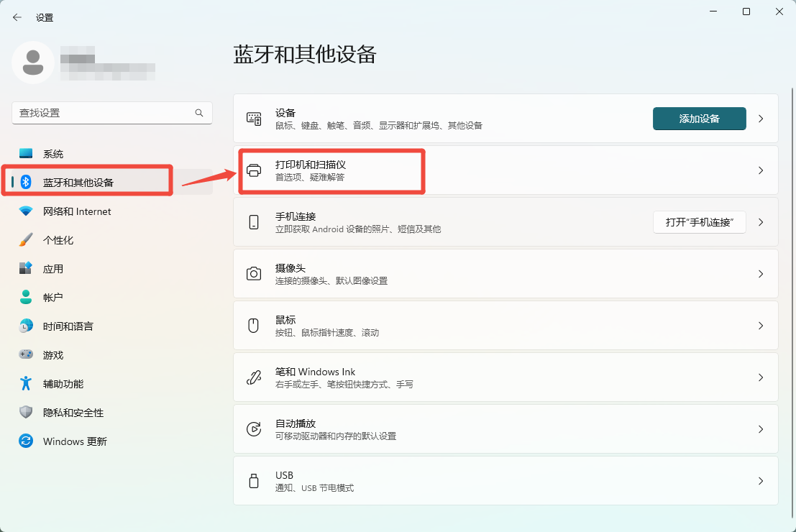Open the USB row chevron arrow
The width and height of the screenshot is (796, 532).
click(761, 481)
